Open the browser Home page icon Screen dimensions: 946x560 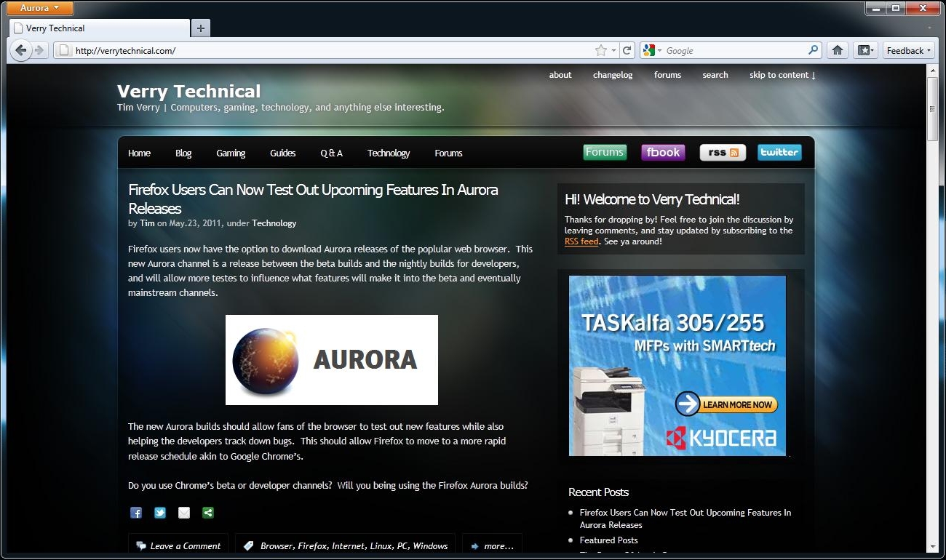point(838,51)
